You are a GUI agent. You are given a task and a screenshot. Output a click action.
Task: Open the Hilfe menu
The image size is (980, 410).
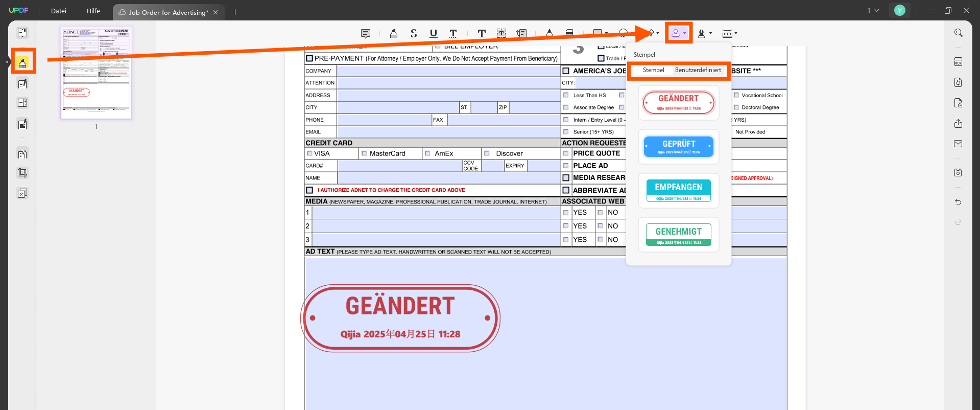(x=93, y=11)
